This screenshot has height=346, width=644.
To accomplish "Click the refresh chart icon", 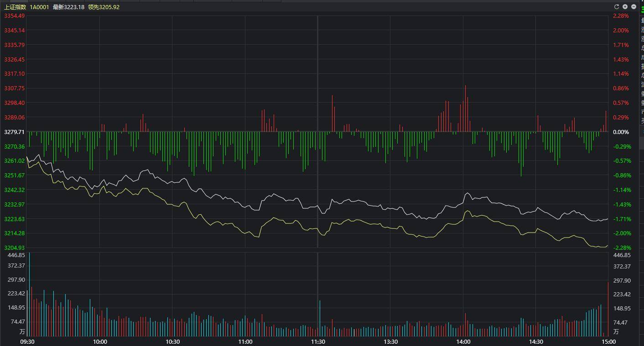I will pyautogui.click(x=617, y=7).
